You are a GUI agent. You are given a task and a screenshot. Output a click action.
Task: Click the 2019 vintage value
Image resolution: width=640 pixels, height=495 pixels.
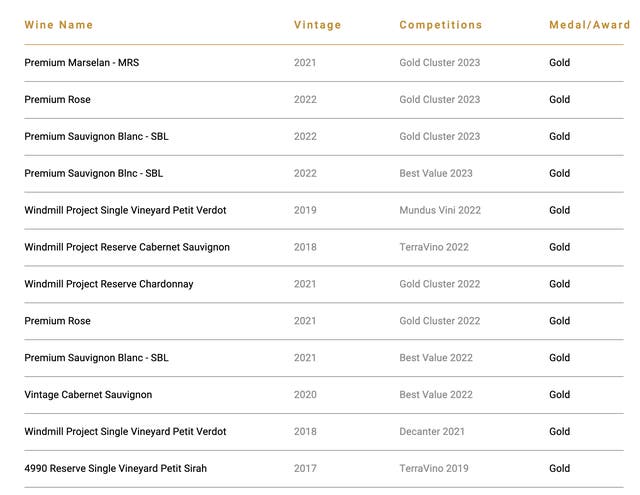pos(305,211)
